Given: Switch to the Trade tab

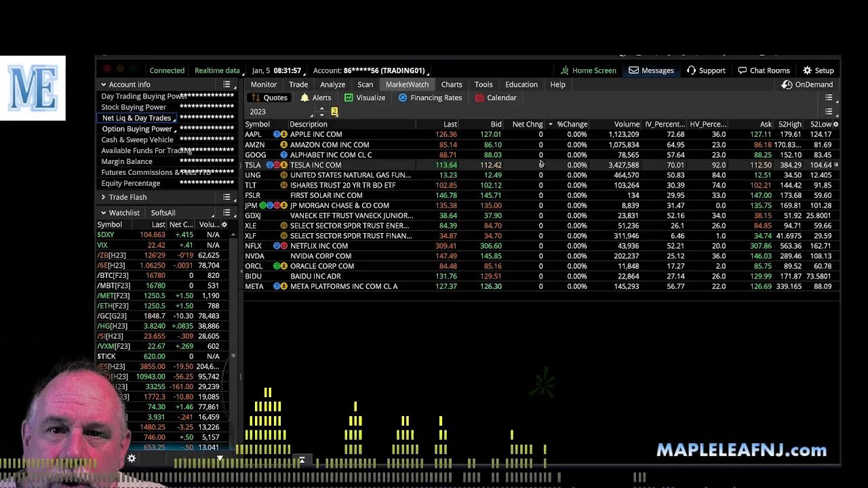Looking at the screenshot, I should 298,85.
